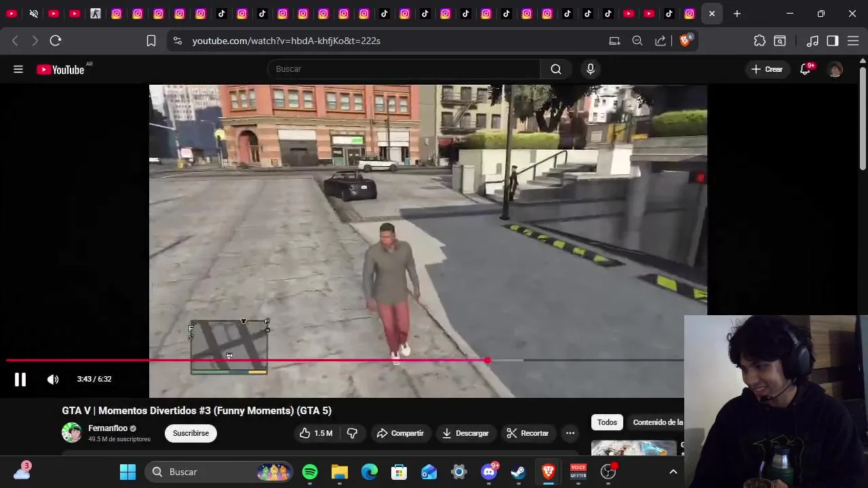
Task: Click the 49.5 M de suscriptores text
Action: 119,439
